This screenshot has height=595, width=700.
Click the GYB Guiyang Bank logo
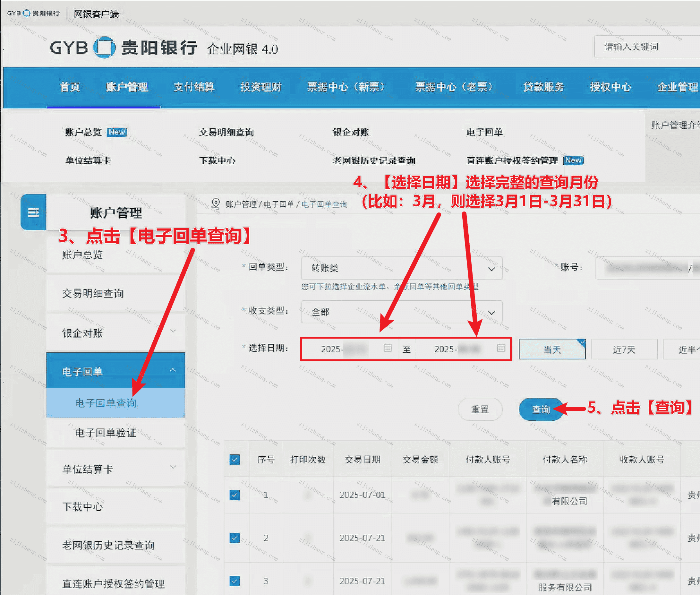tap(104, 47)
